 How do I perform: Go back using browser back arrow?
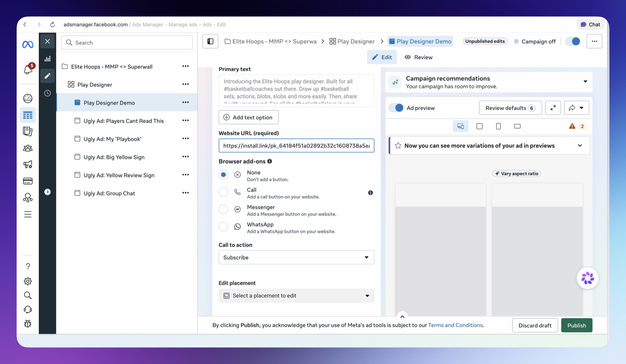[x=25, y=24]
